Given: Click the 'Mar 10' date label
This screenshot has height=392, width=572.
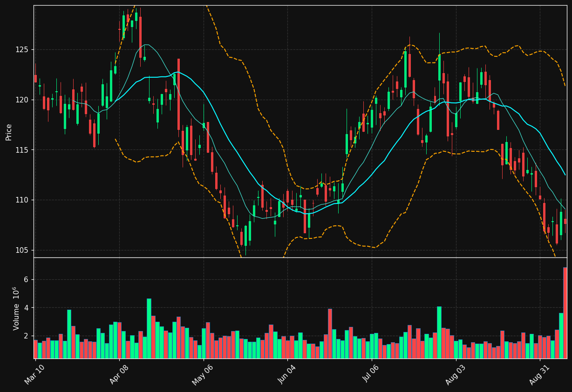Looking at the screenshot, I should tap(35, 375).
